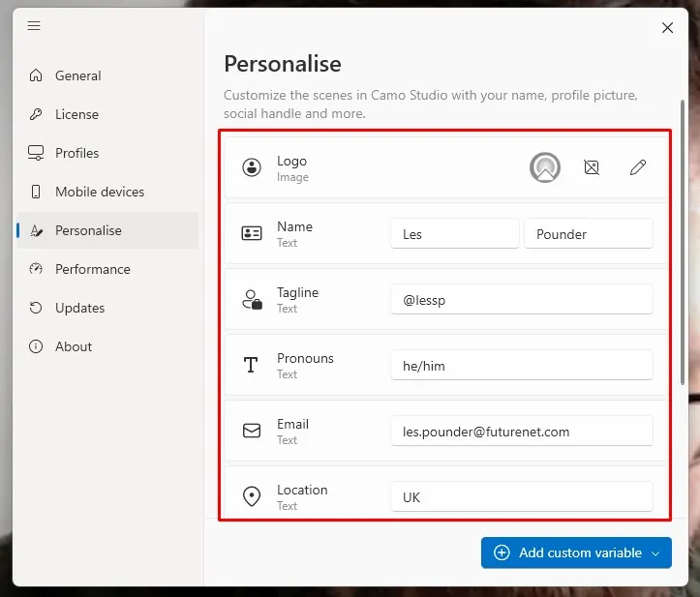The width and height of the screenshot is (700, 597).
Task: Go to the Profiles section
Action: coord(76,153)
